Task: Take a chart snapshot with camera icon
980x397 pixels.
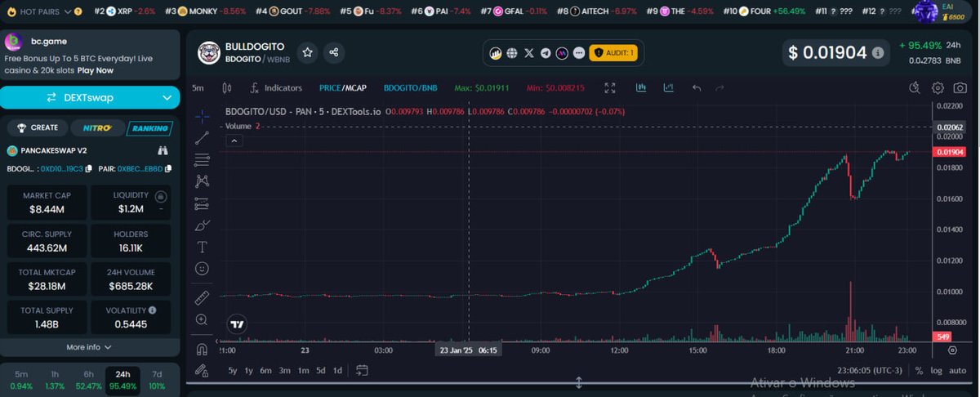Action: 960,87
